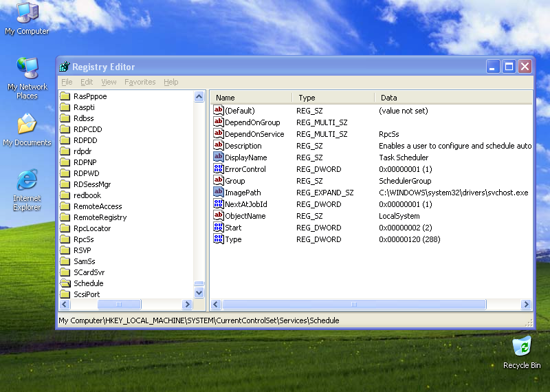Click the tree pane scroll-down arrow
The height and width of the screenshot is (392, 550).
point(199,292)
